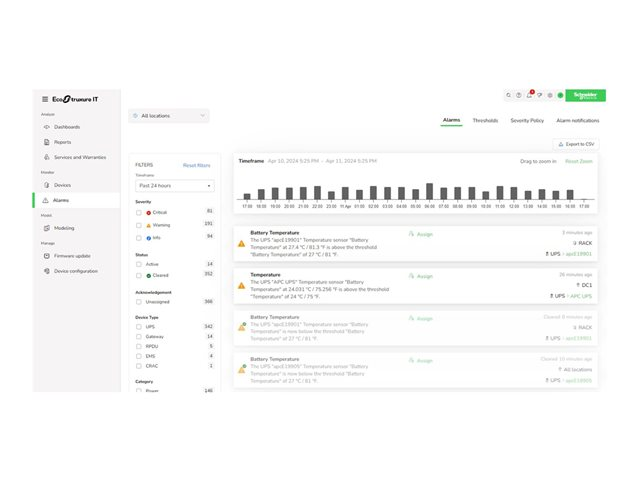Image resolution: width=640 pixels, height=480 pixels.
Task: Select the Alarm notifications tab
Action: point(577,120)
